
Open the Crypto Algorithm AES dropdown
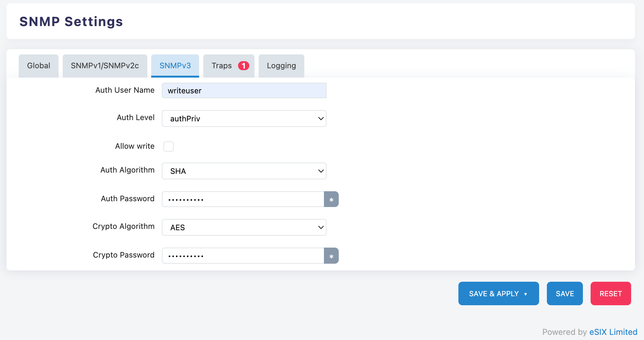(x=244, y=227)
